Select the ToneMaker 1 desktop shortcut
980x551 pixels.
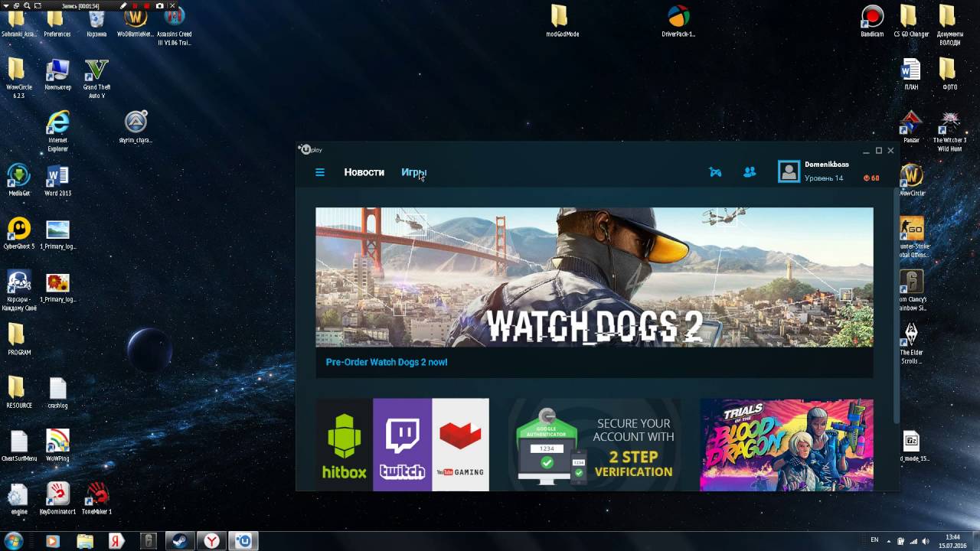click(97, 498)
